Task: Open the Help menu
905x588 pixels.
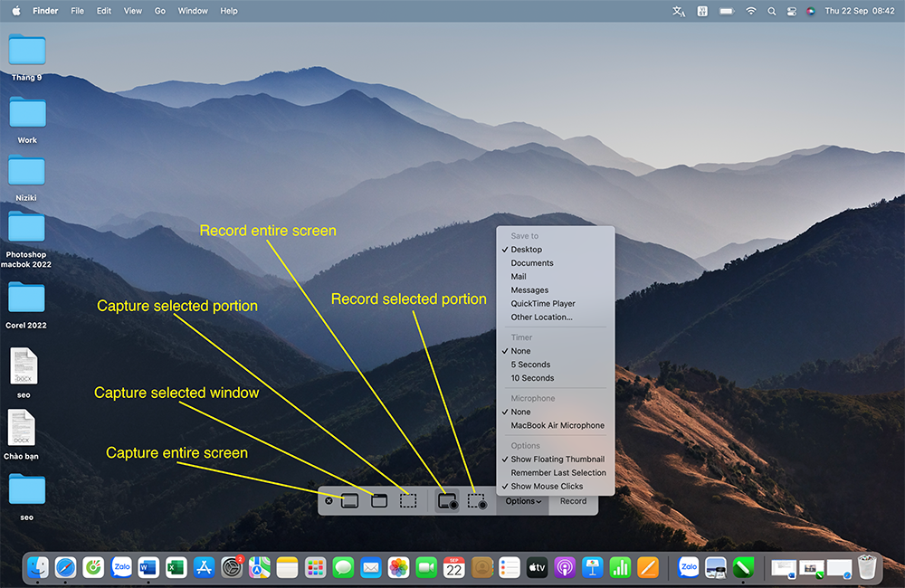Action: [x=229, y=10]
